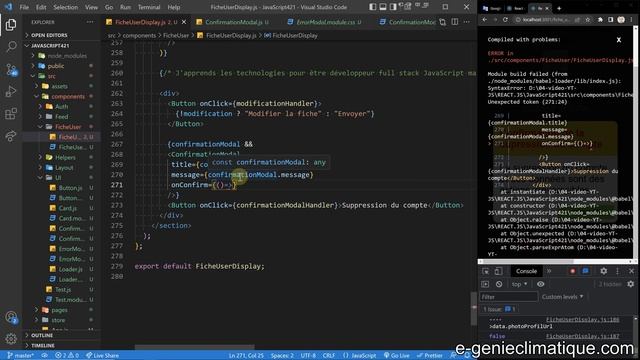
Task: Clear the console with the ban icon
Action: [x=499, y=284]
